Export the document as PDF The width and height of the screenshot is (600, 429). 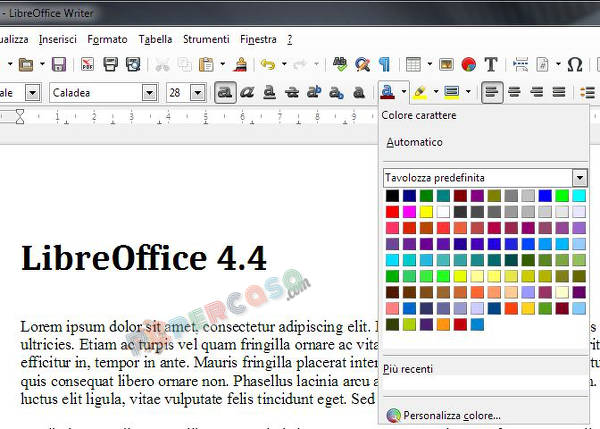[x=87, y=64]
